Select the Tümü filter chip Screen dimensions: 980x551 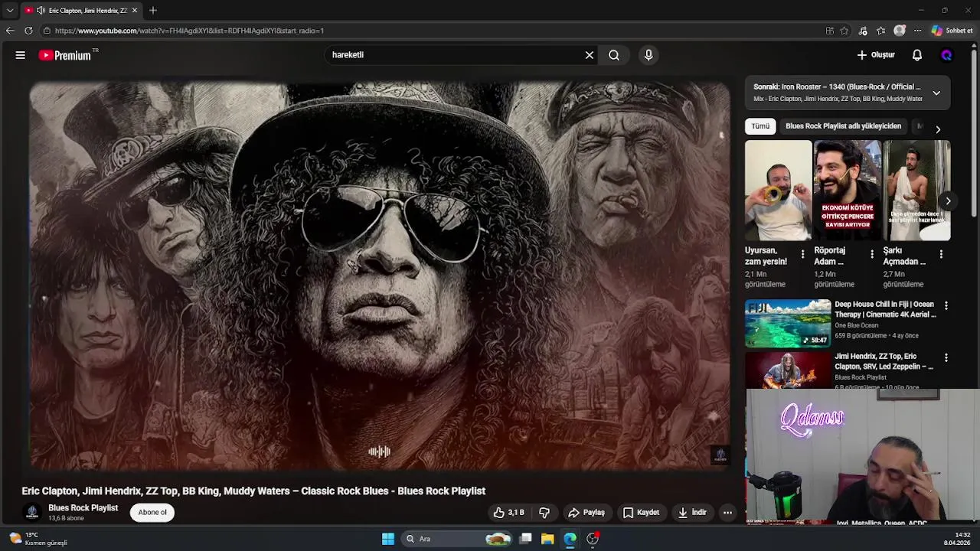click(760, 126)
